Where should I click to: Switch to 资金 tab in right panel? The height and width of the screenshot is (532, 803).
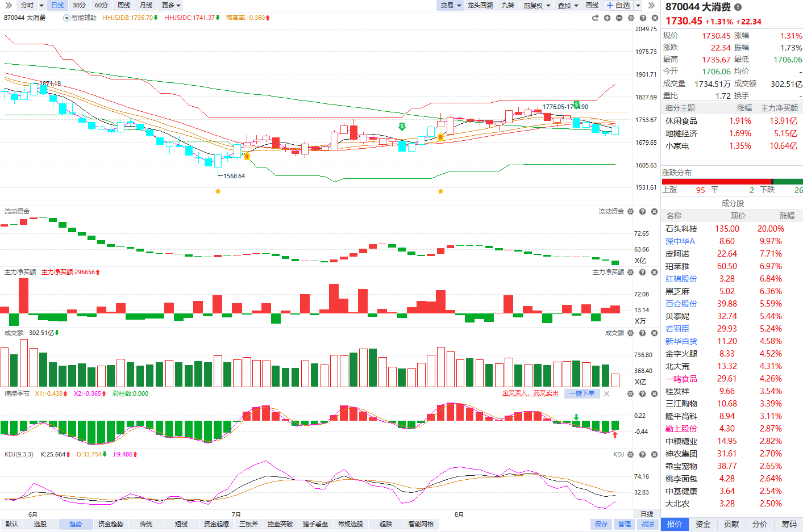pos(703,524)
